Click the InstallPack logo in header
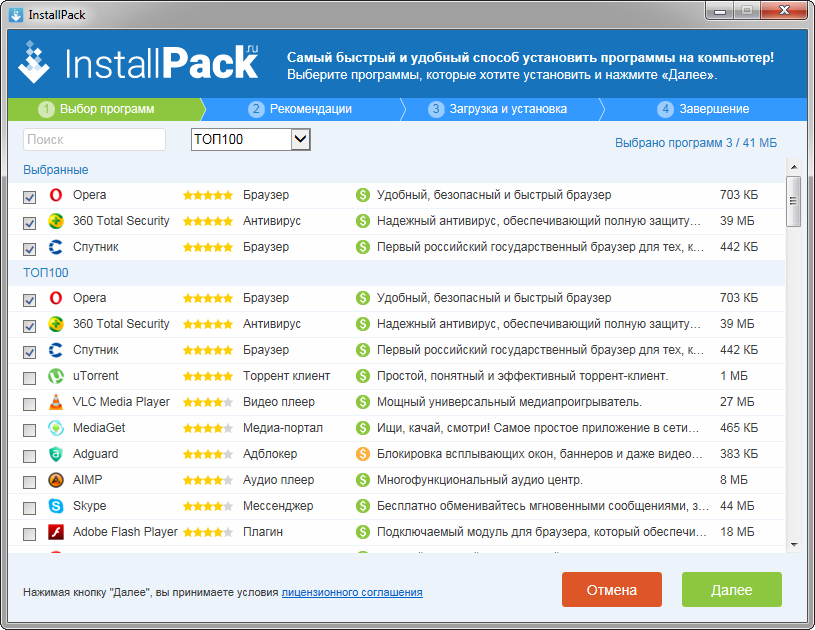Viewport: 815px width, 630px height. click(x=138, y=62)
